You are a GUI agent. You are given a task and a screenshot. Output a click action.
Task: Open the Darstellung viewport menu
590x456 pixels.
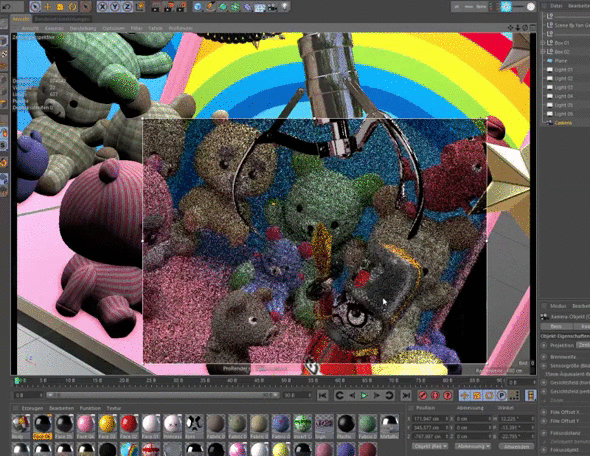(83, 28)
